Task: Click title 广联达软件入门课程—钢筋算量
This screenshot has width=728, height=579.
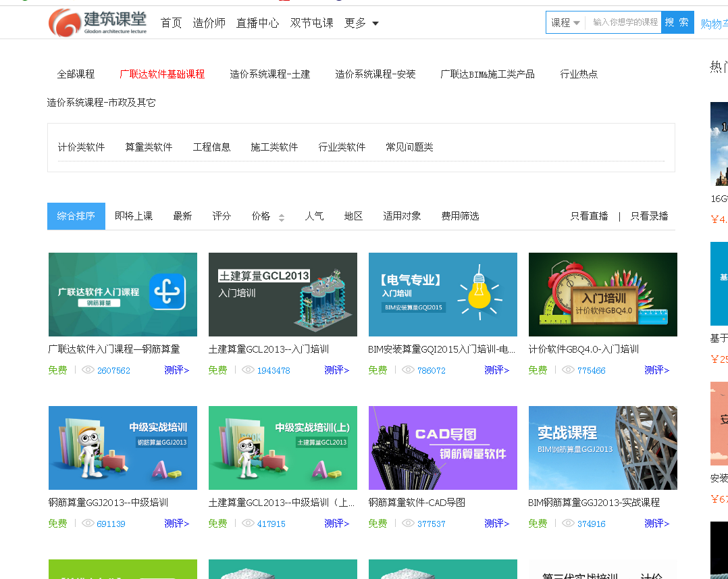Action: point(114,349)
